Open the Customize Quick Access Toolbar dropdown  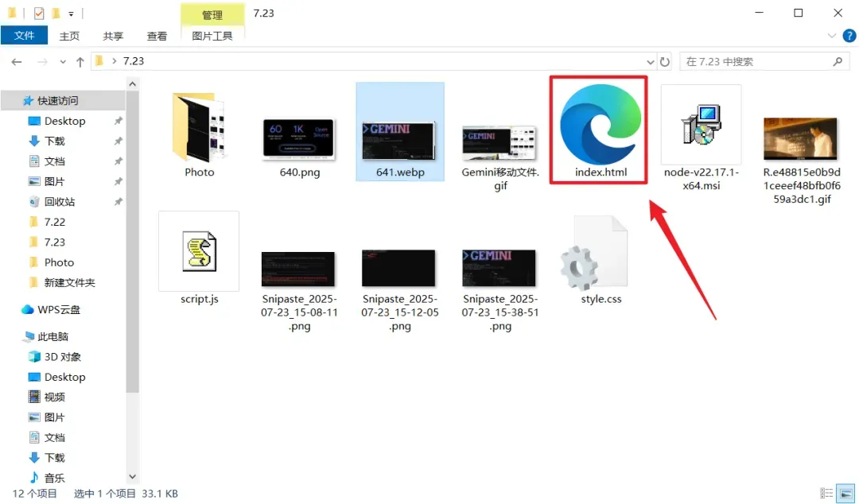tap(72, 14)
